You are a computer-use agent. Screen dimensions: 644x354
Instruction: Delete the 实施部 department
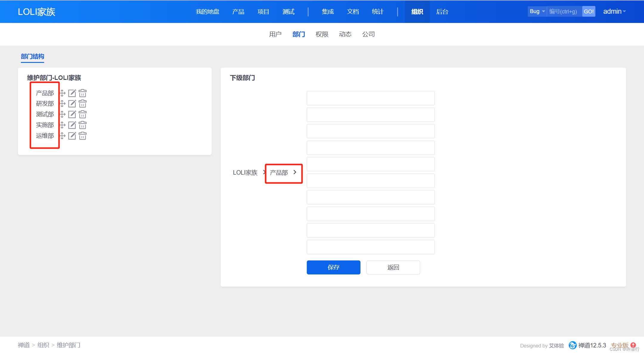click(x=83, y=125)
